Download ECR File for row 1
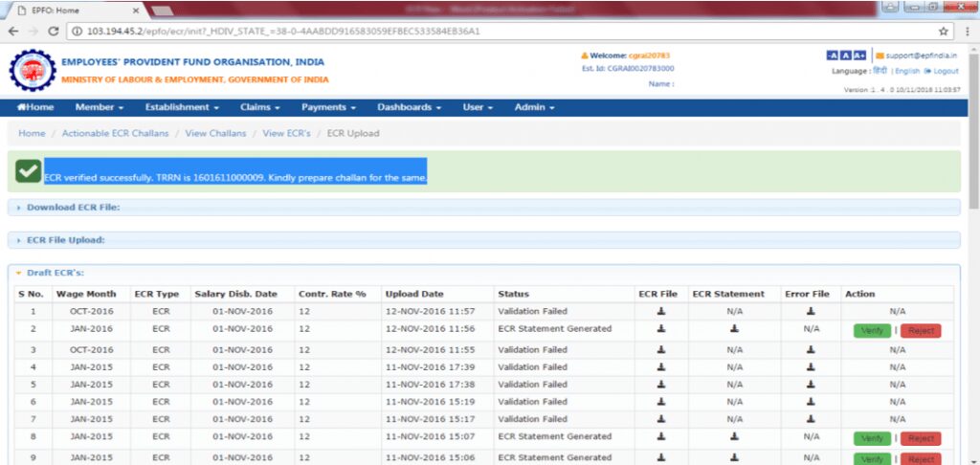Screen dimensions: 980x465 tap(660, 311)
